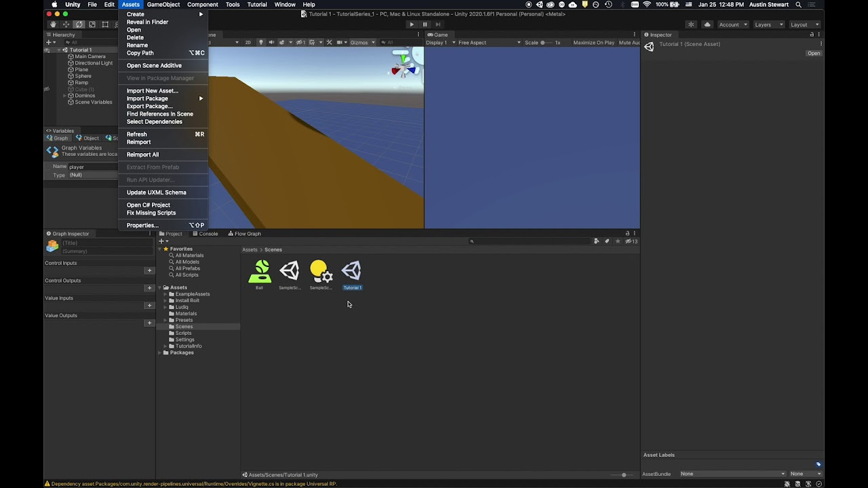Expand the Packages folder
Image resolution: width=868 pixels, height=488 pixels.
coord(160,352)
